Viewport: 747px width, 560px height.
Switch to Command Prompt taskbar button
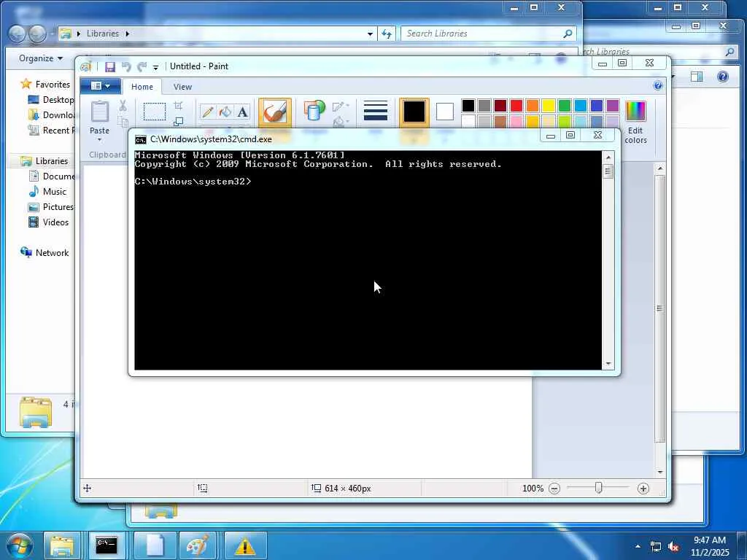tap(107, 545)
